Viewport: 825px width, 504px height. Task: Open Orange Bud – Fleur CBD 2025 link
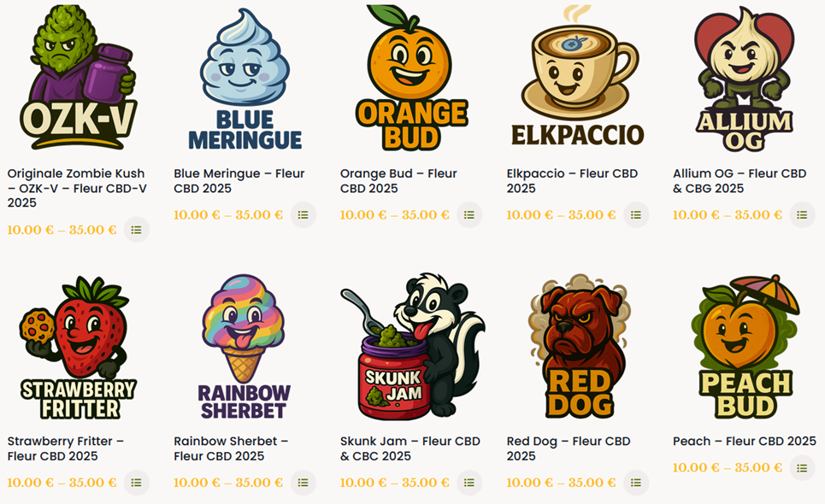tap(398, 181)
